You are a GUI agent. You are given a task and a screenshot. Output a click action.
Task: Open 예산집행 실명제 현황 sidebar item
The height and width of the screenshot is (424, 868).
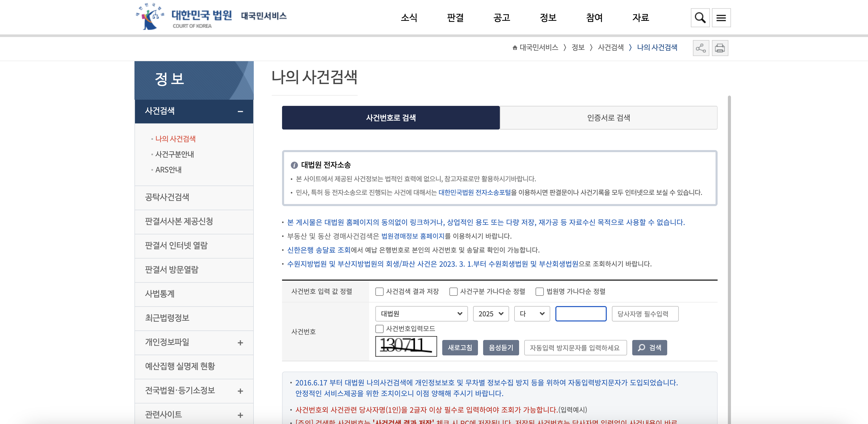point(194,366)
